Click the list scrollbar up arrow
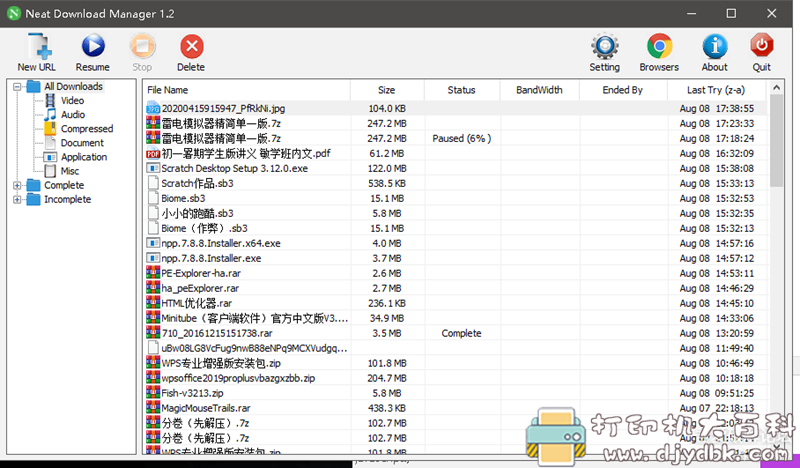 tap(777, 88)
